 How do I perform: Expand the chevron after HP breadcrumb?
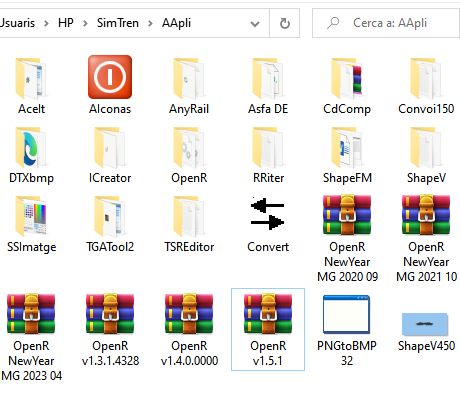[x=85, y=24]
